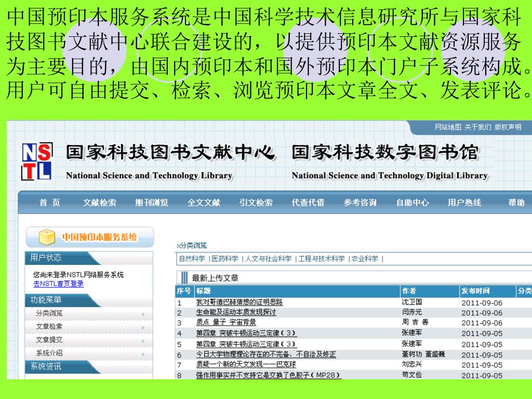532x399 pixels.
Task: Click the 发布时间 column header
Action: click(x=475, y=291)
